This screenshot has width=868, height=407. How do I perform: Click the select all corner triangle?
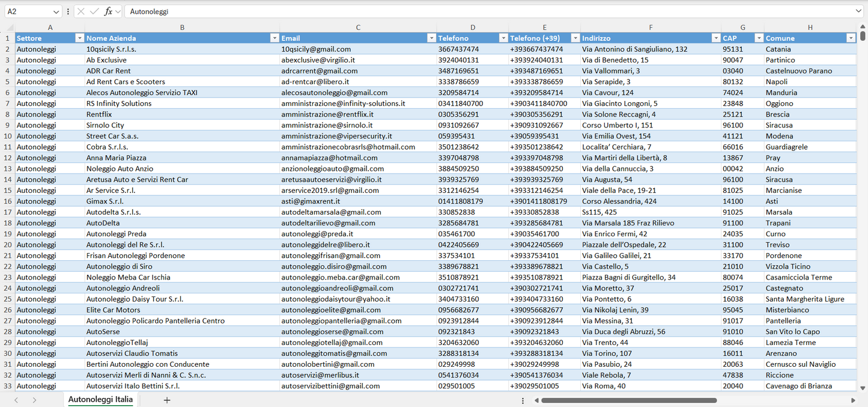click(9, 28)
